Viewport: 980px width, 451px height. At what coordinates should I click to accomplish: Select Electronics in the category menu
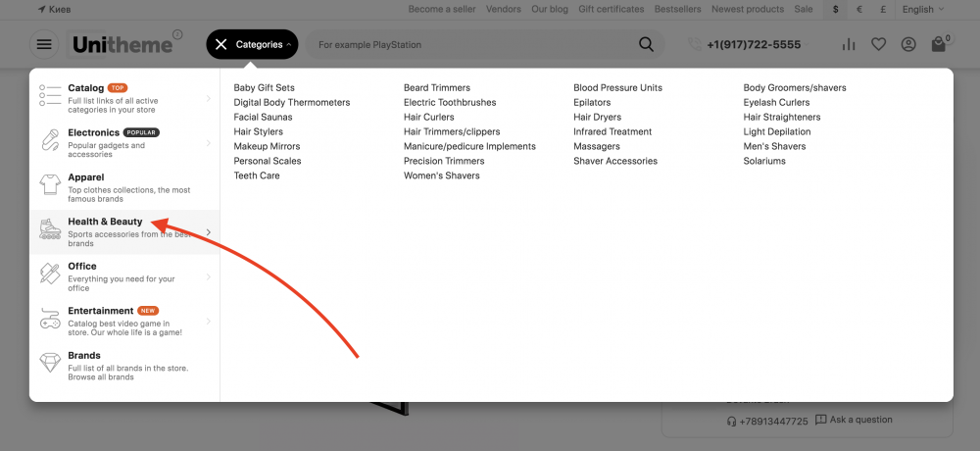coord(93,132)
